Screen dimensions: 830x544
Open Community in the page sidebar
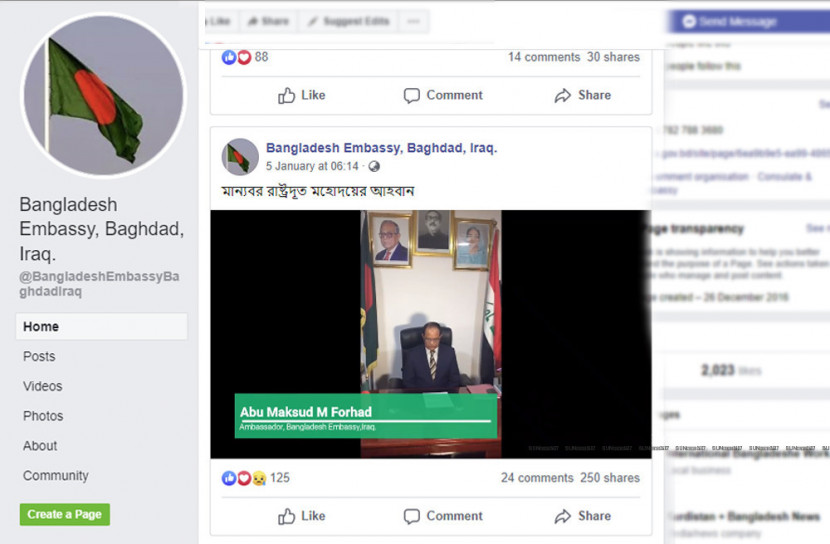pos(56,476)
